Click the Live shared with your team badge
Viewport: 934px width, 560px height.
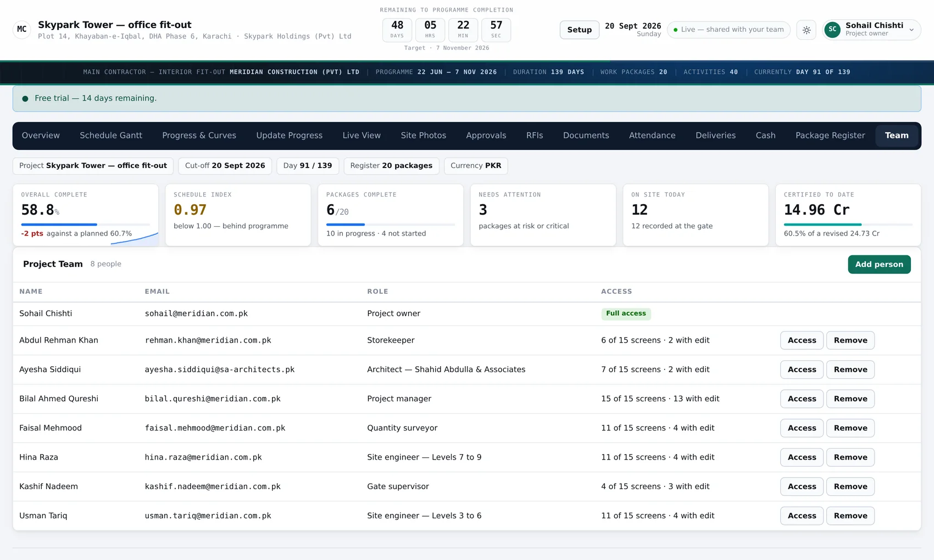coord(729,30)
